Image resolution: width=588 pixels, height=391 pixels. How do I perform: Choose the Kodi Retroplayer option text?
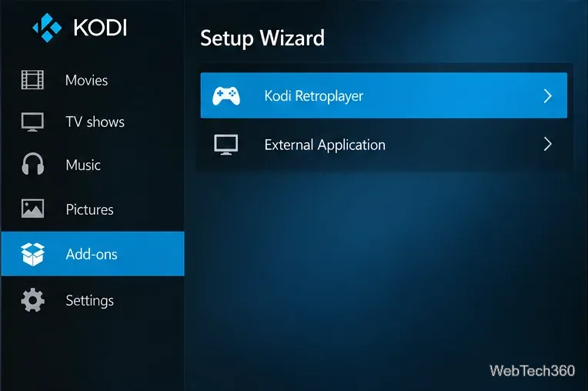(x=314, y=96)
